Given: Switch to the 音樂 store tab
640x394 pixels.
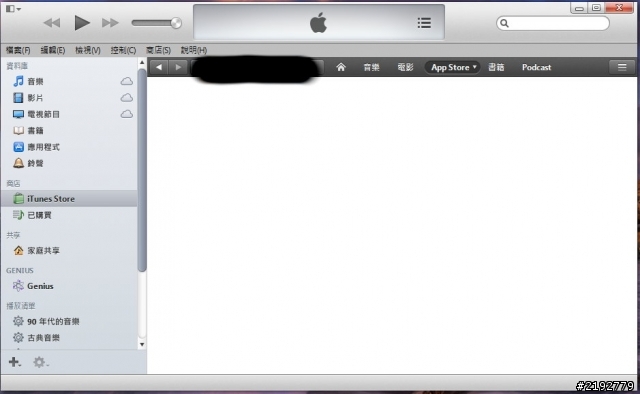Looking at the screenshot, I should tap(371, 67).
